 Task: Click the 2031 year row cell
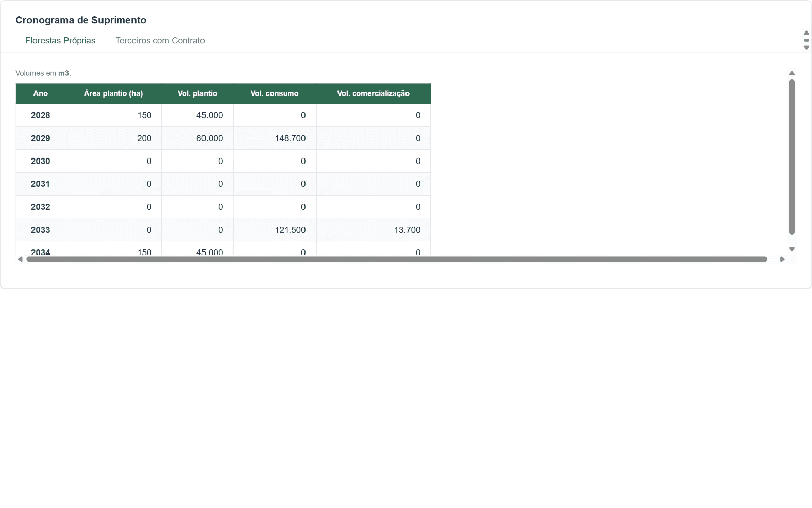pos(41,184)
